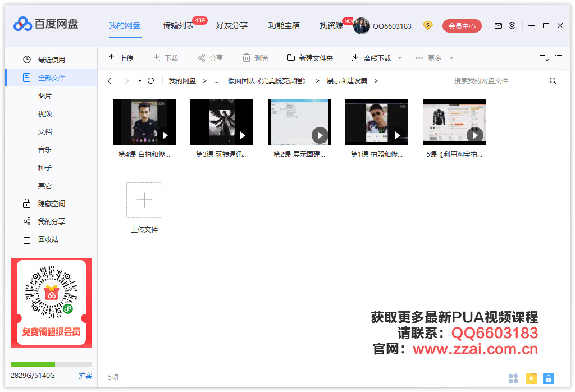Open 会员中心 member center
Image resolution: width=575 pixels, height=392 pixels.
click(462, 26)
